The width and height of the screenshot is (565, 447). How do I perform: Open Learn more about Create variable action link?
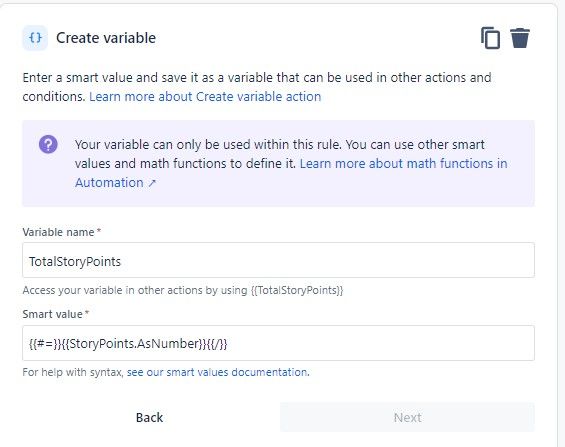[205, 97]
